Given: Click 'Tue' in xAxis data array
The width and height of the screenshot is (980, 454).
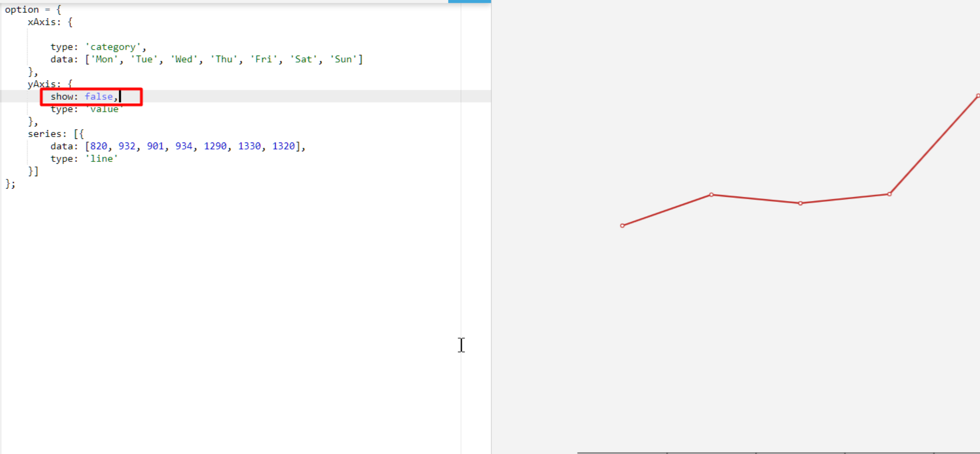Looking at the screenshot, I should click(144, 59).
